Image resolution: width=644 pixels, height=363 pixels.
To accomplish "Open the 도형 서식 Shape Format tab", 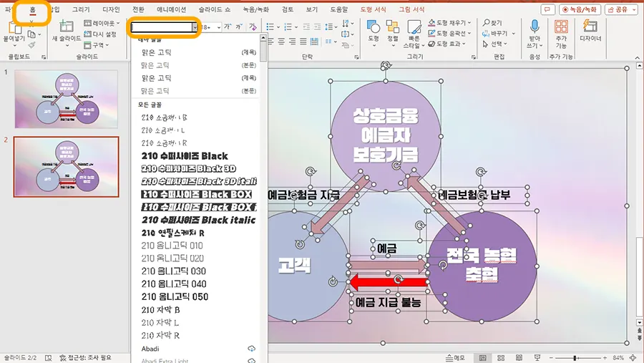I will coord(373,9).
